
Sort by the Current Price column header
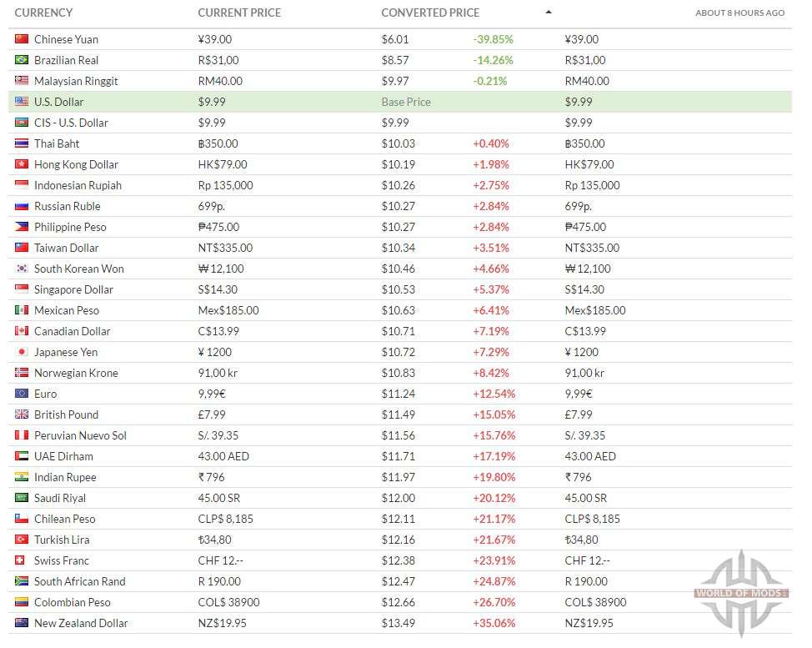pos(239,13)
